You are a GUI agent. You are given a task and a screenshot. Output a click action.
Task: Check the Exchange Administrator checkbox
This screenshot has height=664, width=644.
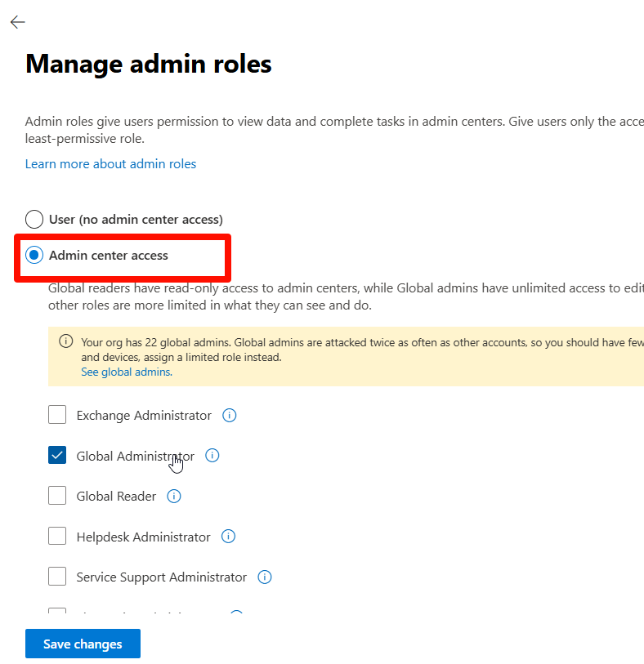click(x=57, y=415)
